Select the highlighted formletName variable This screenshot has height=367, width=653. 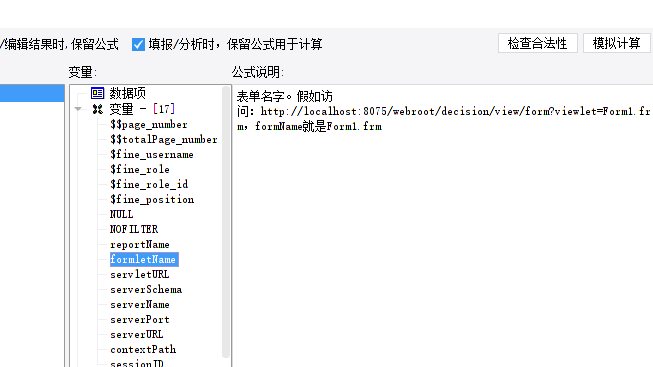click(144, 260)
